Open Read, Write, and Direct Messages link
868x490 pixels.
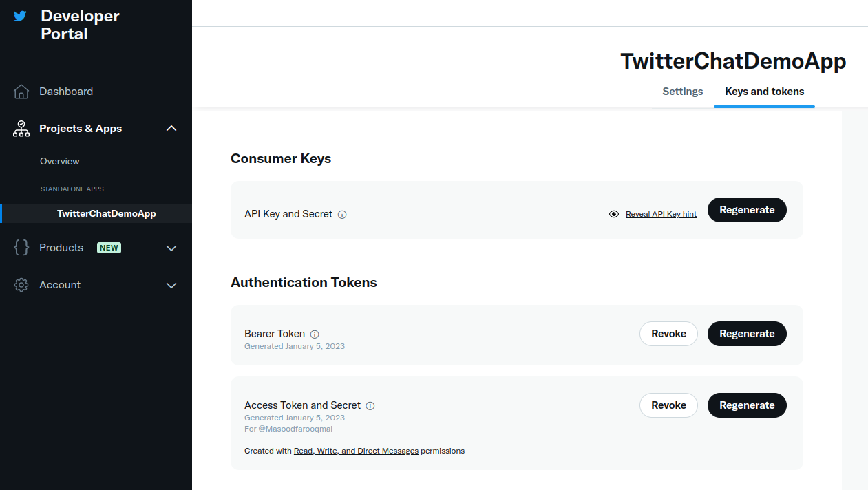(x=356, y=451)
